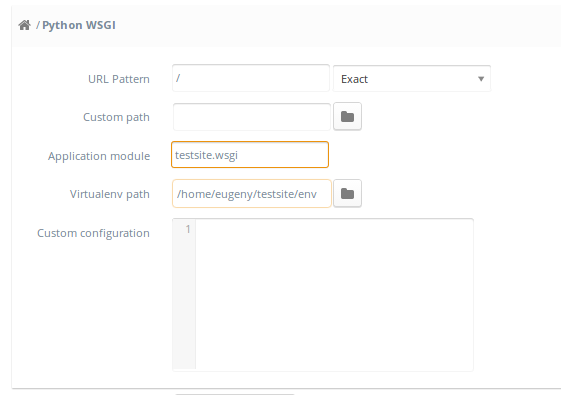
Task: Click the Python WSGI breadcrumb title
Action: coord(79,25)
